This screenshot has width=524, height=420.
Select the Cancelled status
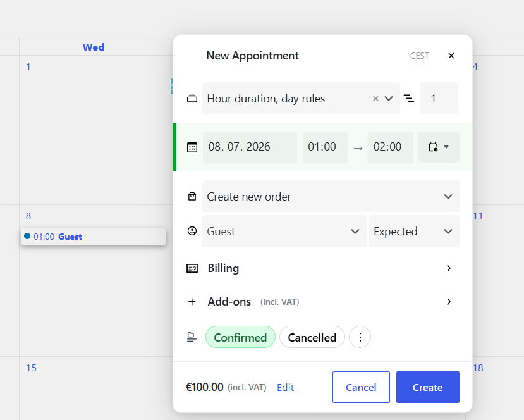click(312, 337)
